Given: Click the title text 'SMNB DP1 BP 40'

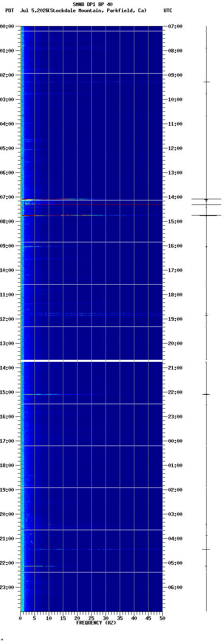Looking at the screenshot, I should [x=93, y=4].
